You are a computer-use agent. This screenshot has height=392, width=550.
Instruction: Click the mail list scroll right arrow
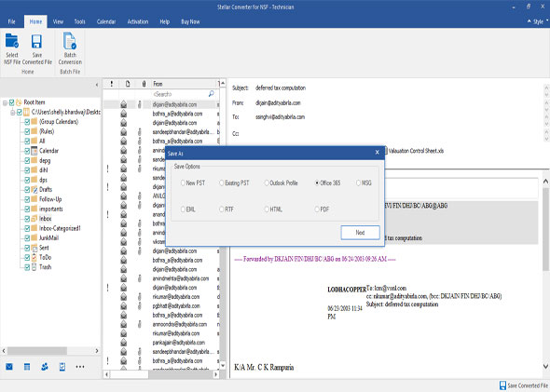click(x=216, y=374)
